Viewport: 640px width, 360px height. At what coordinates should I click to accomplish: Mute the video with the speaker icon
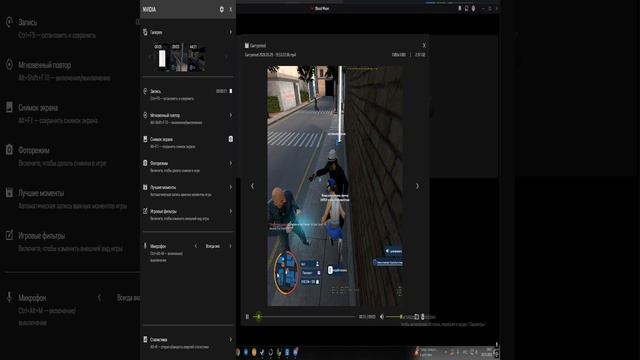point(382,316)
